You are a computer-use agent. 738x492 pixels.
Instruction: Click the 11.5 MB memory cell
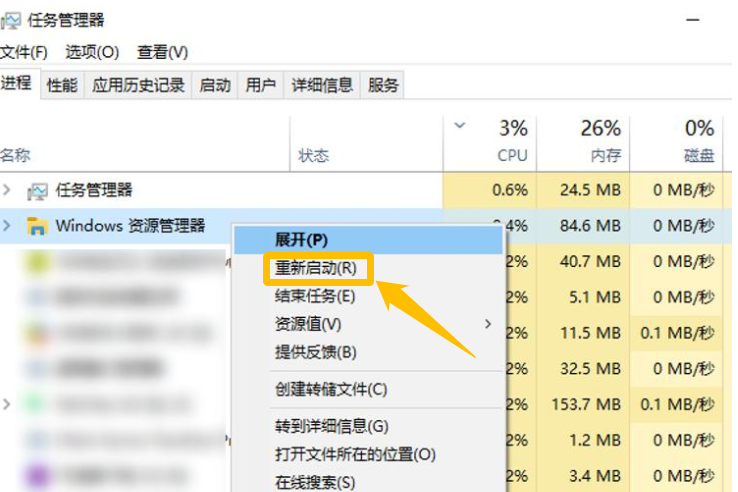pyautogui.click(x=583, y=333)
